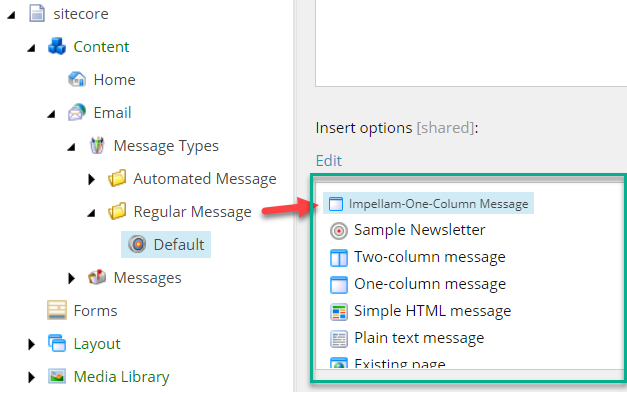This screenshot has height=394, width=627.
Task: Click the Message Types pencil cup icon
Action: tap(97, 145)
